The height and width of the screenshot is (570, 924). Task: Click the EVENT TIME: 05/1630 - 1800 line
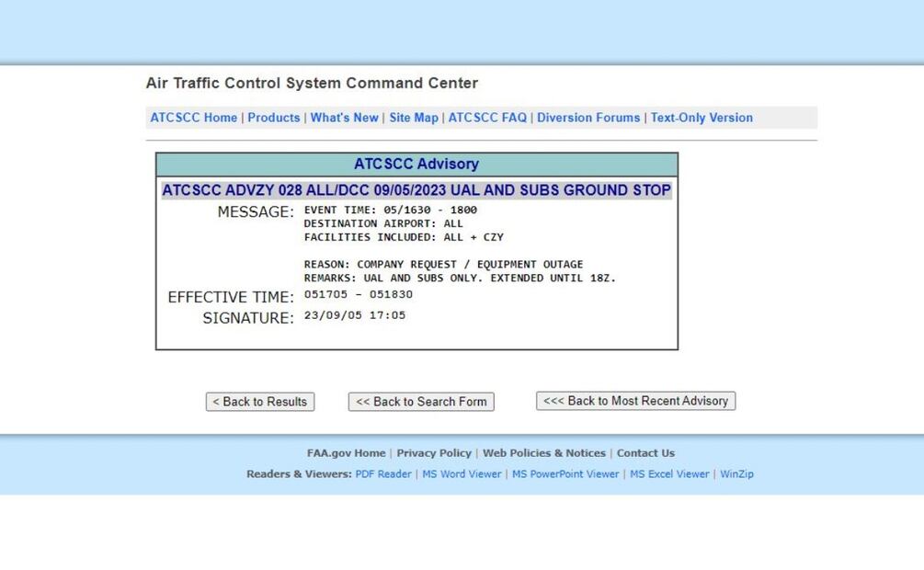(x=390, y=210)
